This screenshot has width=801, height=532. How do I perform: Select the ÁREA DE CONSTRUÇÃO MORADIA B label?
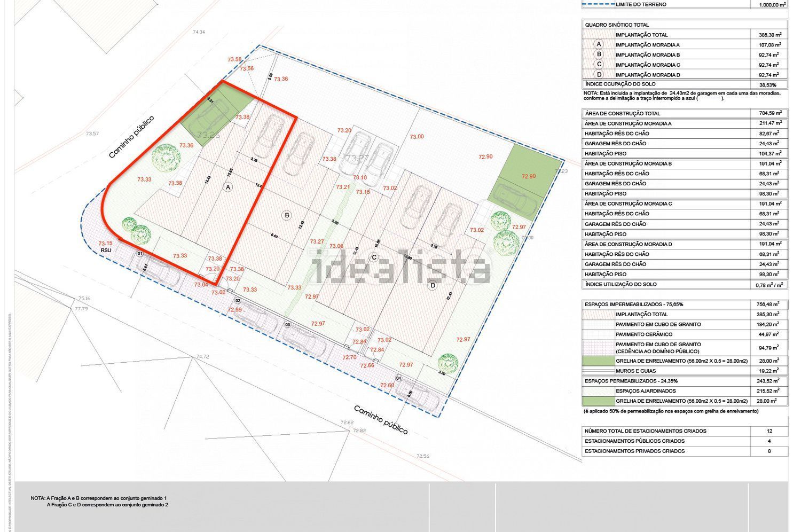pyautogui.click(x=628, y=163)
